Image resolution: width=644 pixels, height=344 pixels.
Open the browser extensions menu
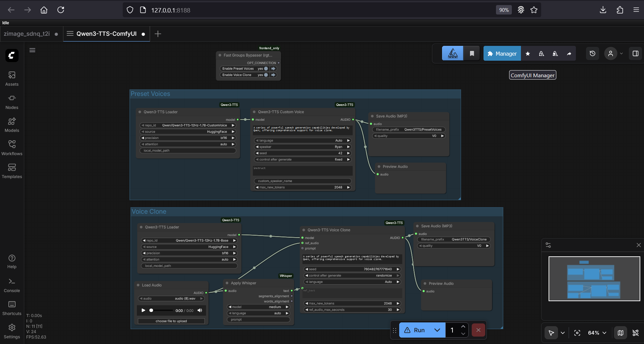[x=620, y=10]
